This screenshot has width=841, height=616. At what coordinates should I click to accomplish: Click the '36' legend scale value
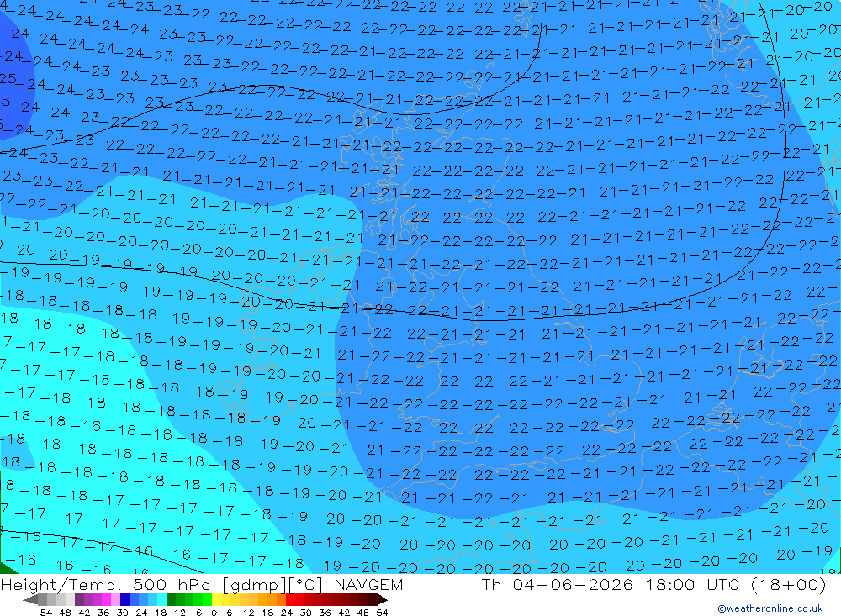pyautogui.click(x=325, y=613)
